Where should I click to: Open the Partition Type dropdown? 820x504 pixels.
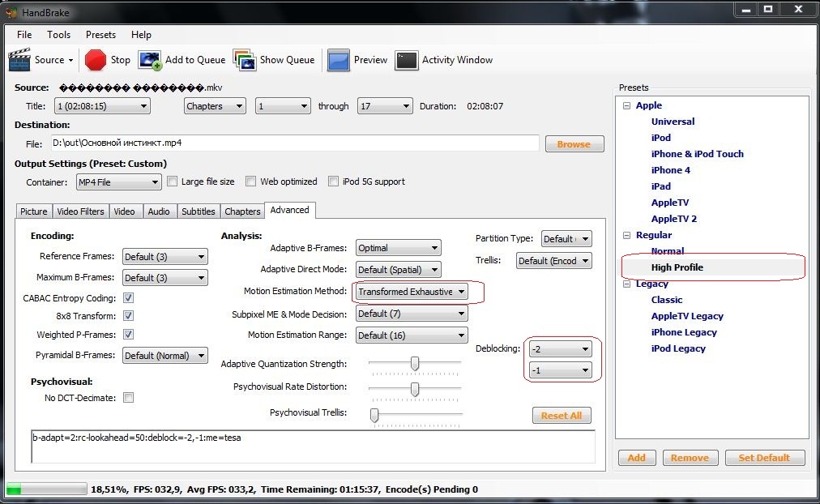[566, 239]
